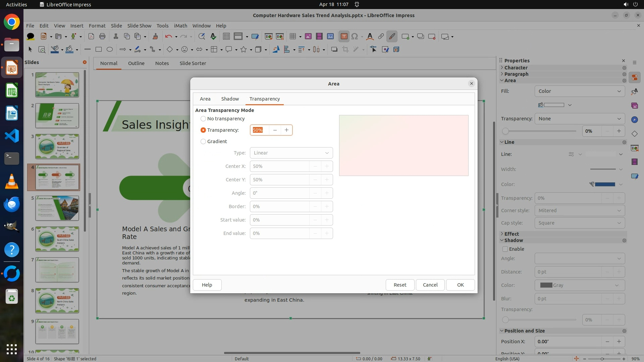
Task: Click the Print toolbar icon
Action: coord(102,37)
